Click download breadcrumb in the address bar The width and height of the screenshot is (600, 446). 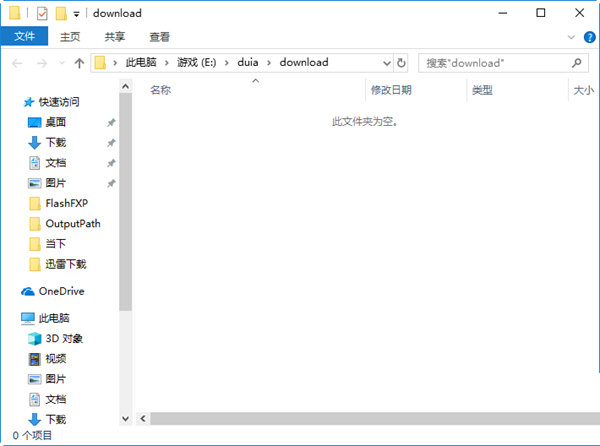(304, 62)
